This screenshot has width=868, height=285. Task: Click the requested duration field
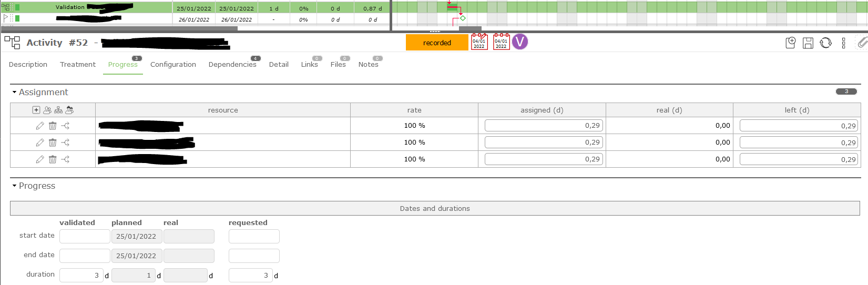[250, 275]
